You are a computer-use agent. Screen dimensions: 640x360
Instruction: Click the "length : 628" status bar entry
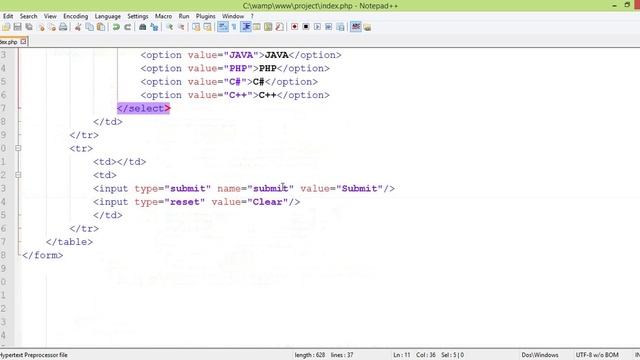(x=309, y=355)
